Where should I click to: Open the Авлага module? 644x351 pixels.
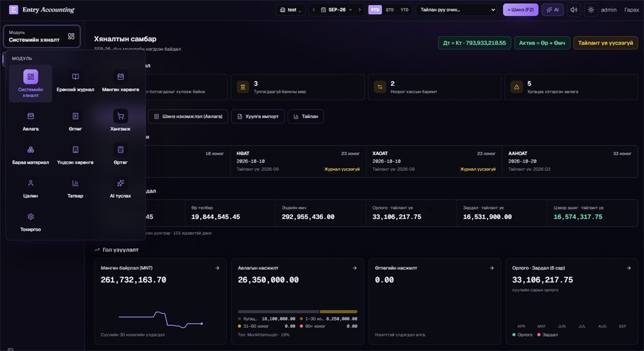pos(30,122)
